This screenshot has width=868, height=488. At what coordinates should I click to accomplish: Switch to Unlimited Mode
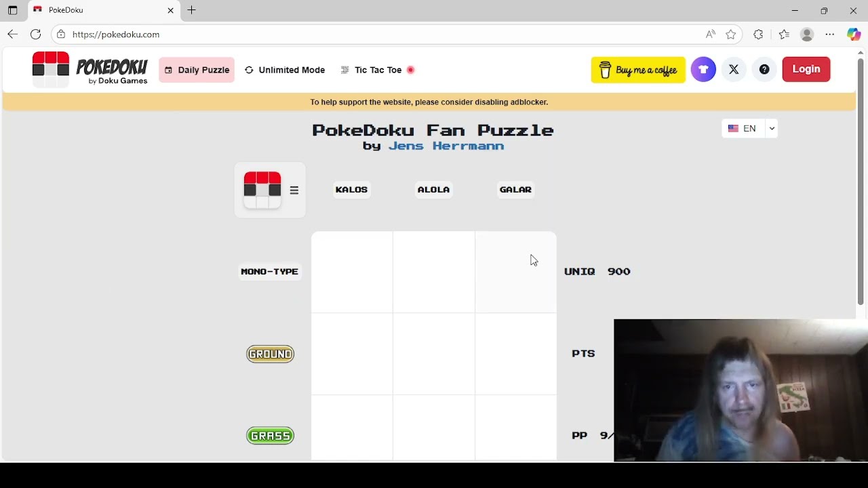pyautogui.click(x=285, y=70)
